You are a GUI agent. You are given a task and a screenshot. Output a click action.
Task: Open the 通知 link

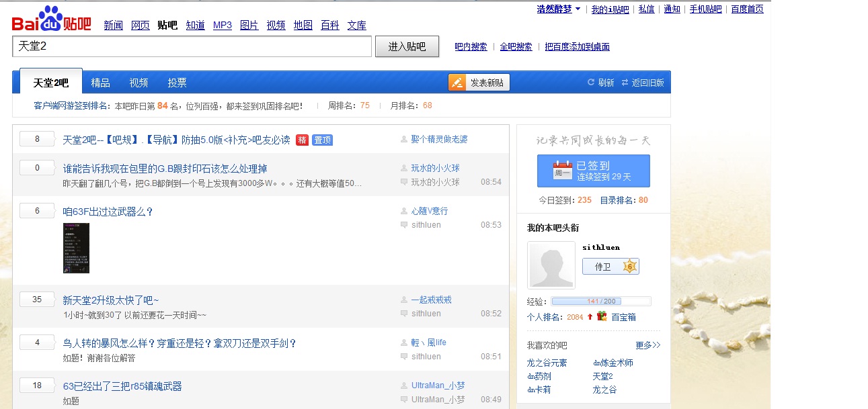tap(672, 9)
